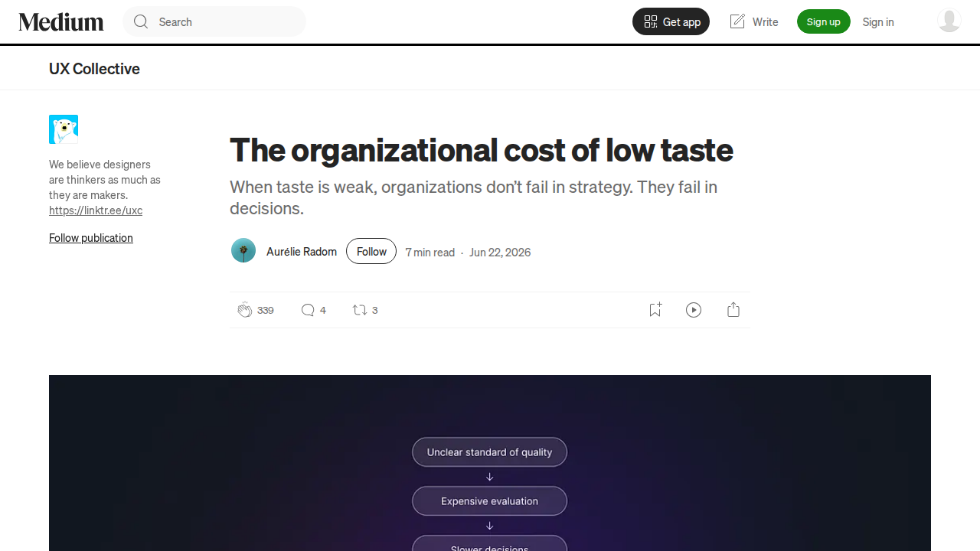The width and height of the screenshot is (980, 551).
Task: Focus the Search input field
Action: [x=214, y=21]
